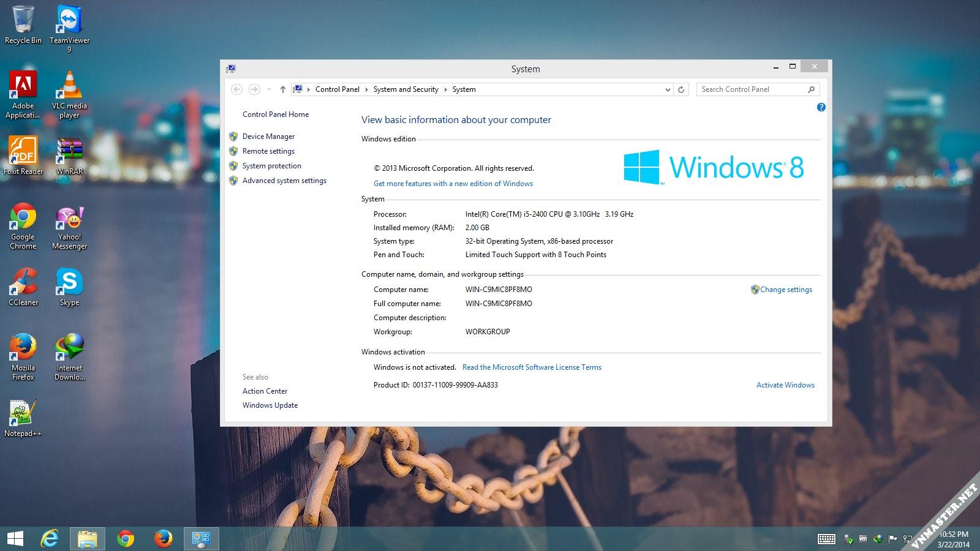Viewport: 980px width, 551px height.
Task: Click the System window title bar icon
Action: click(x=231, y=69)
